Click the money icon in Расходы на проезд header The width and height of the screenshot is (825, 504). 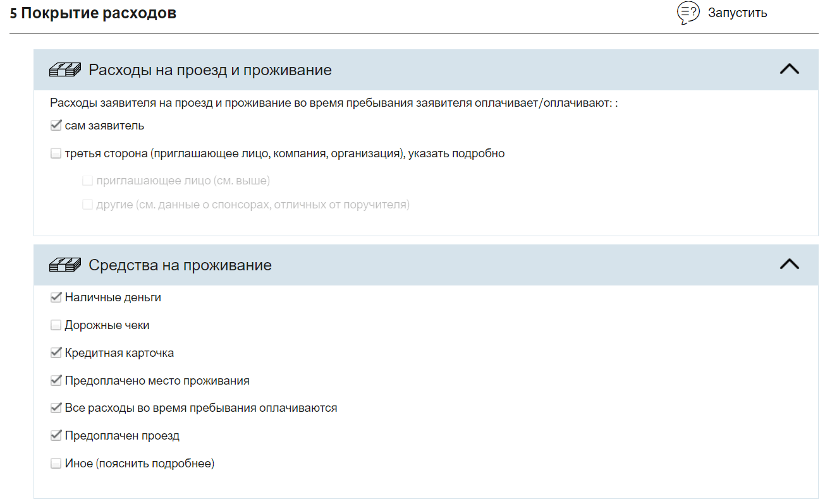click(x=66, y=70)
